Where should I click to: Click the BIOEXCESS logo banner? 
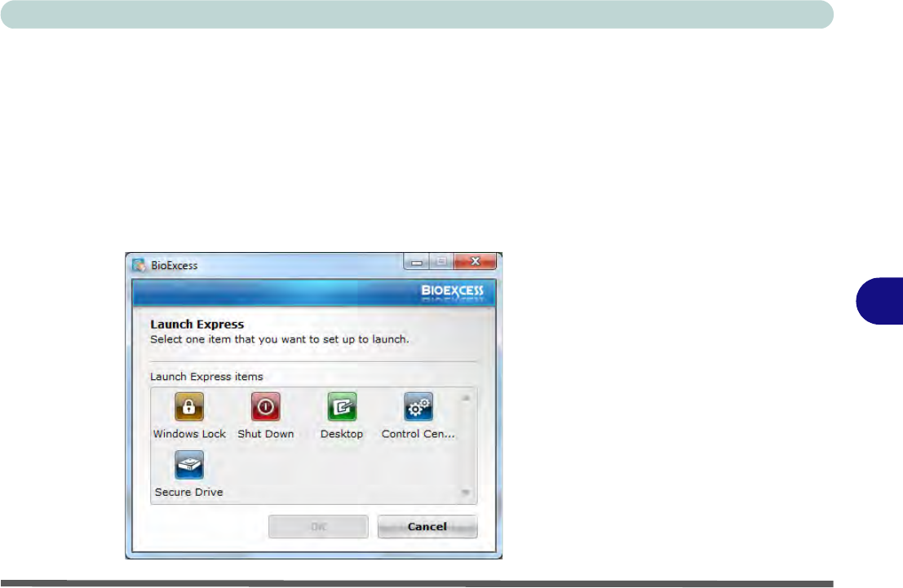[x=452, y=291]
